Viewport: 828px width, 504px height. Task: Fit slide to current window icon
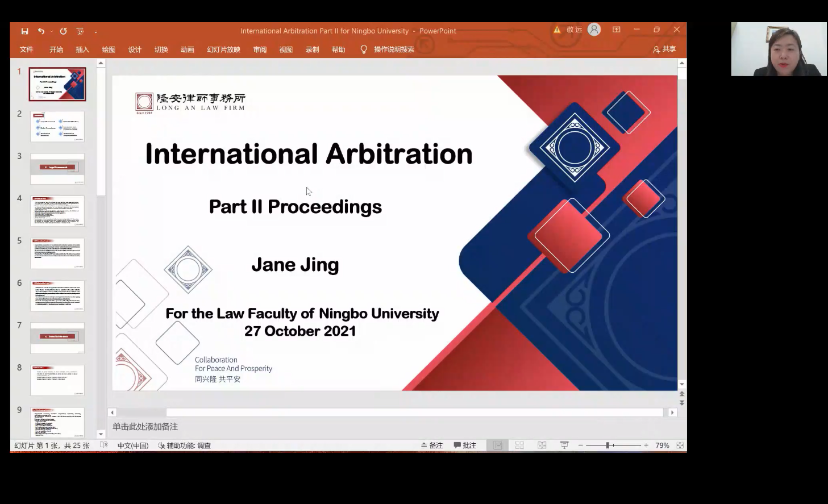pyautogui.click(x=680, y=445)
